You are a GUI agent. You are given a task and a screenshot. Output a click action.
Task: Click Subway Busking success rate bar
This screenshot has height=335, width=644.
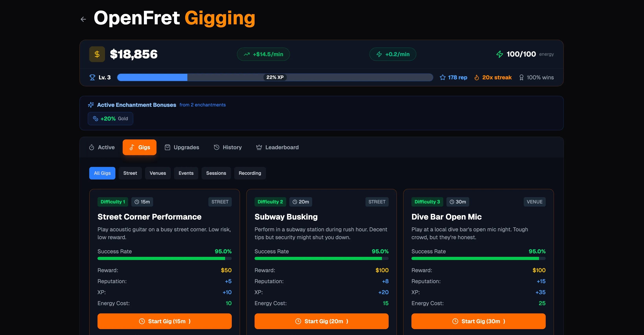321,259
